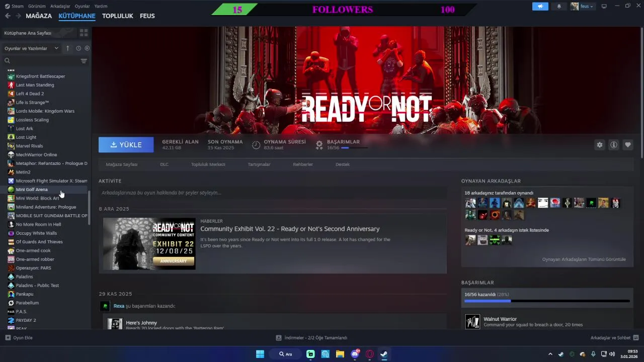Select Lost Ark in library
Image resolution: width=644 pixels, height=362 pixels.
(x=24, y=129)
